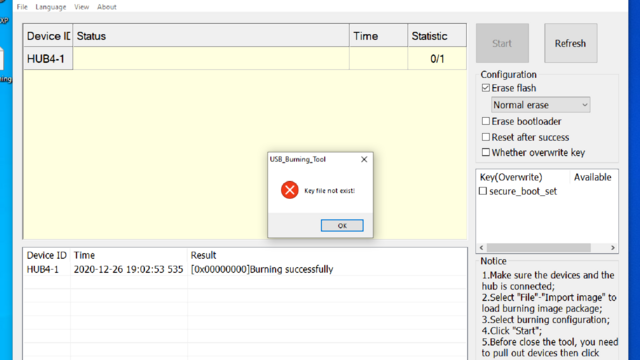
Task: Check the secure_boot_set key
Action: (x=483, y=191)
